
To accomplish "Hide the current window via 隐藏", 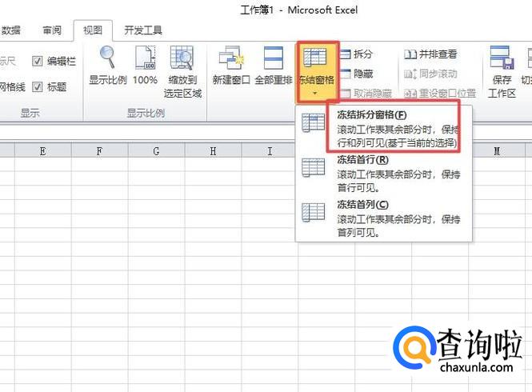I will click(356, 73).
